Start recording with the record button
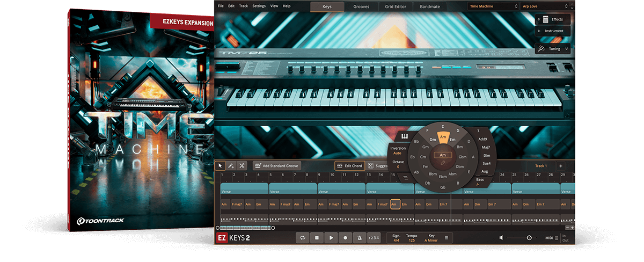 [346, 237]
